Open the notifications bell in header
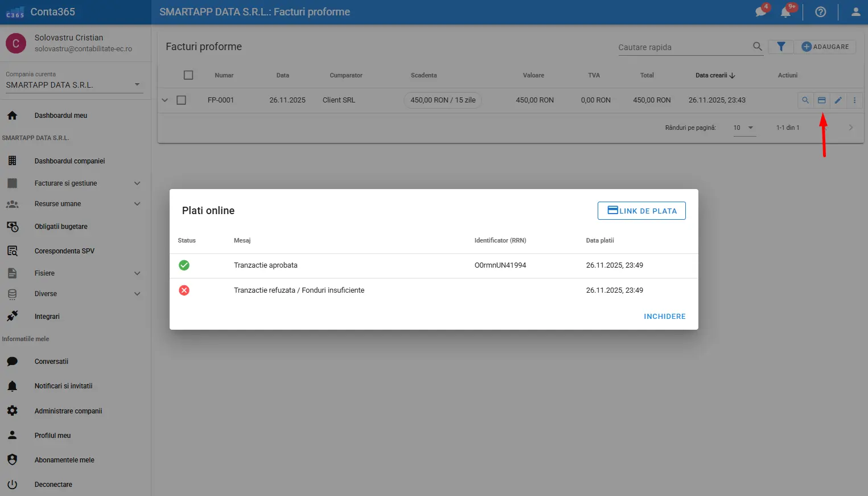This screenshot has width=868, height=496. (x=786, y=12)
